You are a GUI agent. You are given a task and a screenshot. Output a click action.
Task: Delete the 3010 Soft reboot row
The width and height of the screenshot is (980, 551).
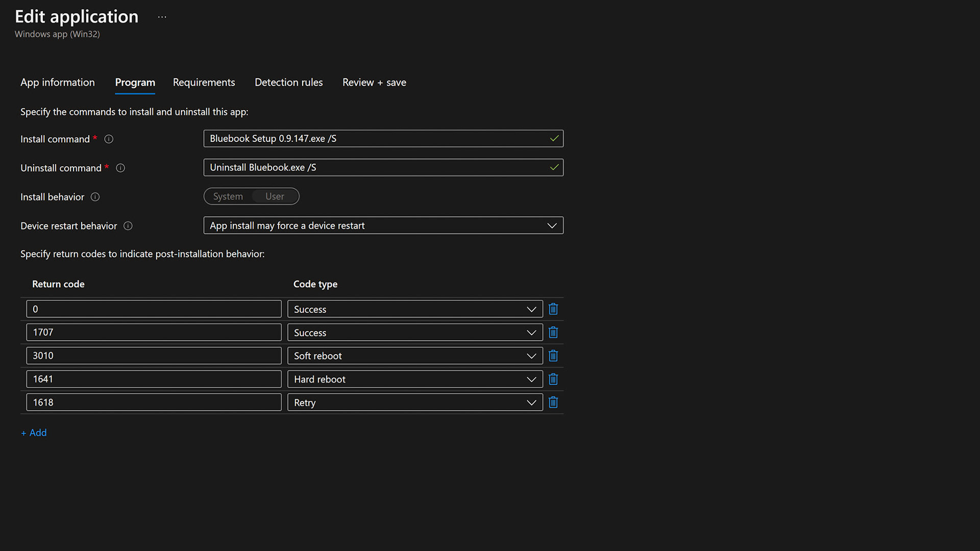[553, 356]
